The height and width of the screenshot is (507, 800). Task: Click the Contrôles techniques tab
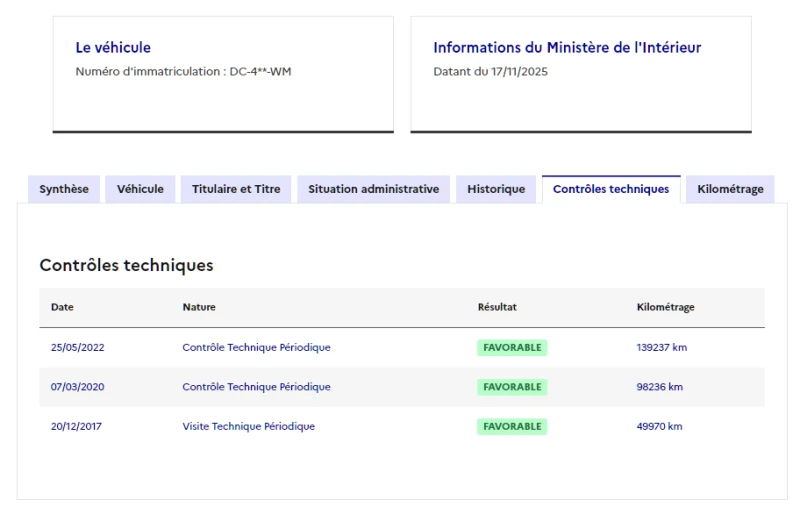point(611,189)
